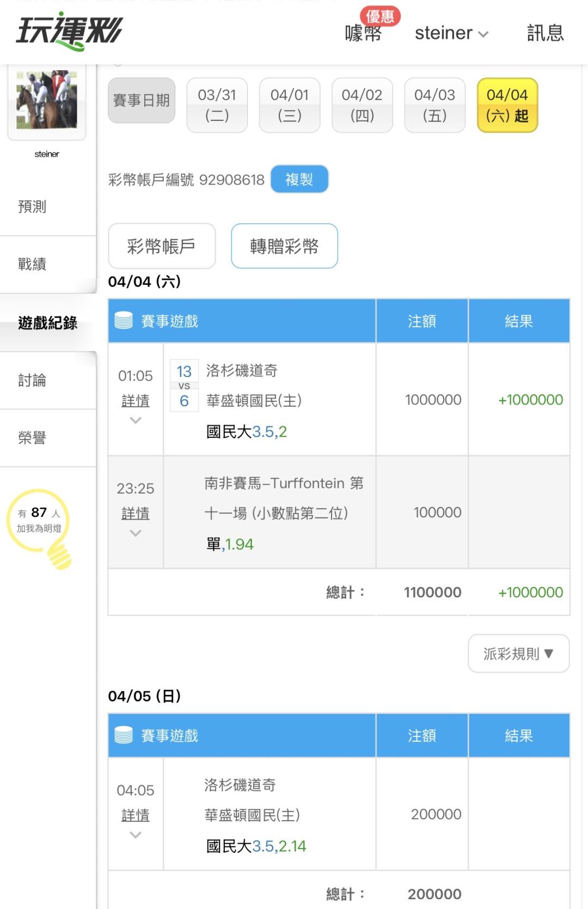Open 討論 in the sidebar menu
The height and width of the screenshot is (909, 588).
tap(33, 380)
